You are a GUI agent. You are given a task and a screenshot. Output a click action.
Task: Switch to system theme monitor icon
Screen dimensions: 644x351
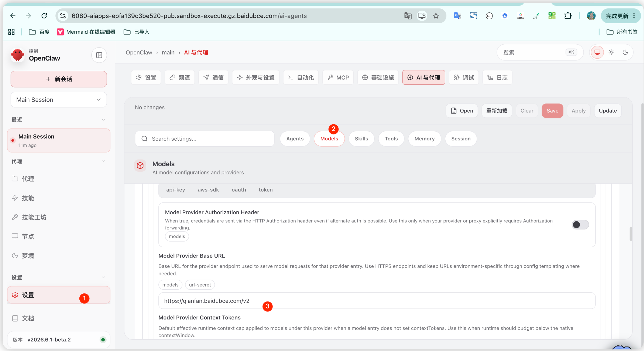coord(597,52)
